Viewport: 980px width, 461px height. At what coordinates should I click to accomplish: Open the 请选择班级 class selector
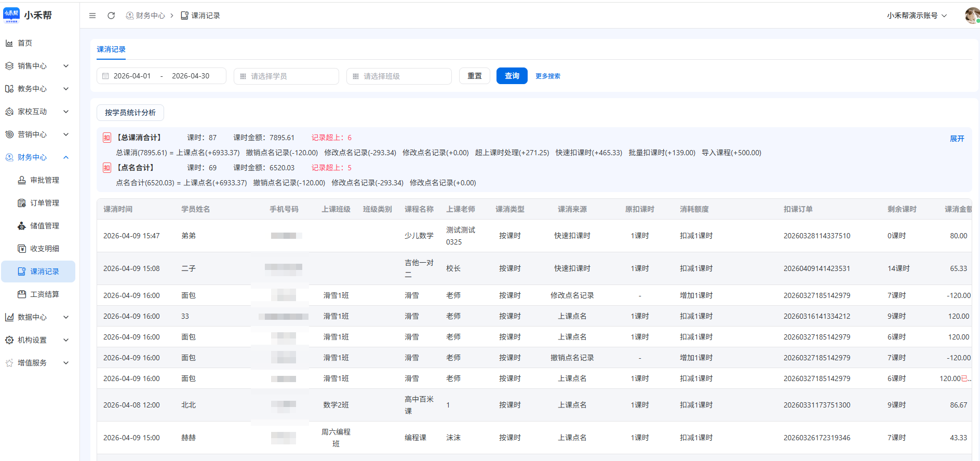(x=399, y=76)
